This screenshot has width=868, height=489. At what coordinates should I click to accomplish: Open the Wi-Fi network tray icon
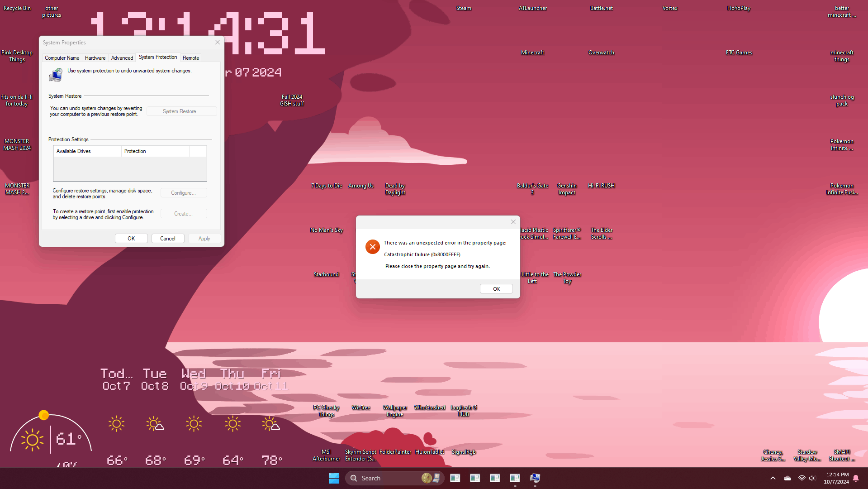coord(802,478)
